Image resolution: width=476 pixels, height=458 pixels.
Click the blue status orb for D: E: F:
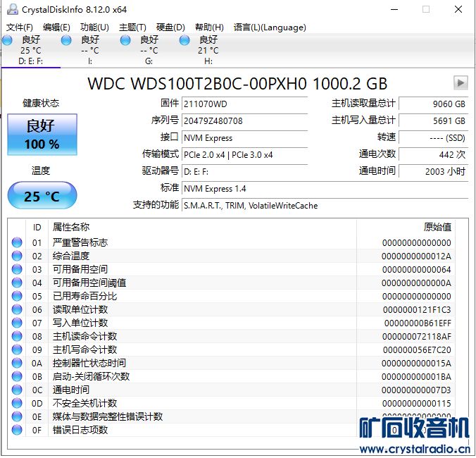click(7, 40)
